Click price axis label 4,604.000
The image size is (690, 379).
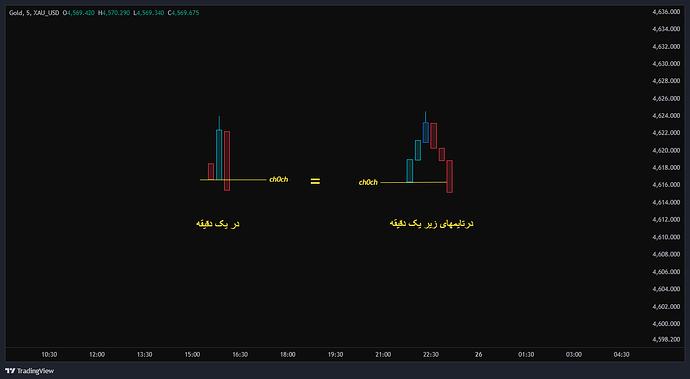click(666, 289)
